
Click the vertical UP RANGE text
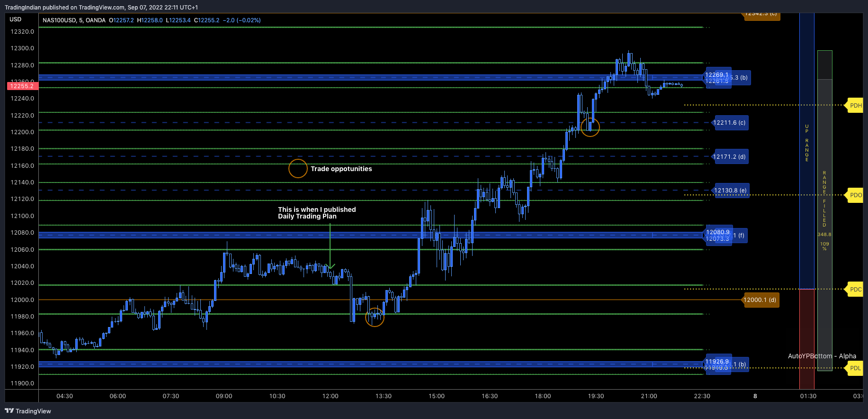pos(807,143)
